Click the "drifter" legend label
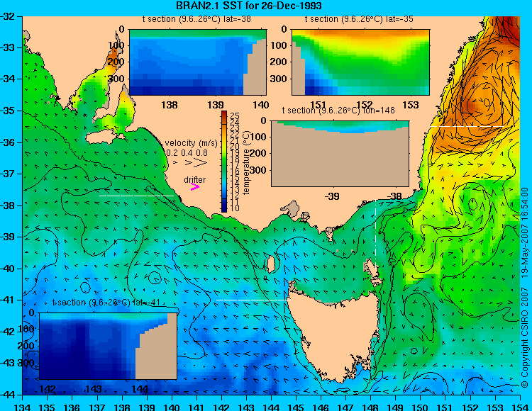Image resolution: width=532 pixels, height=411 pixels. [195, 179]
